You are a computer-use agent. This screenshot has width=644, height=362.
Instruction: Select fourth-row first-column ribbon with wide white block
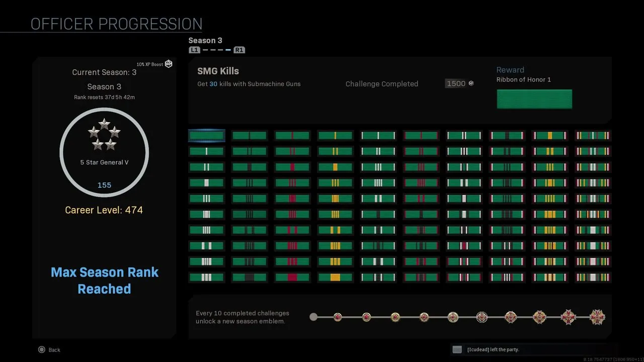[x=207, y=183]
